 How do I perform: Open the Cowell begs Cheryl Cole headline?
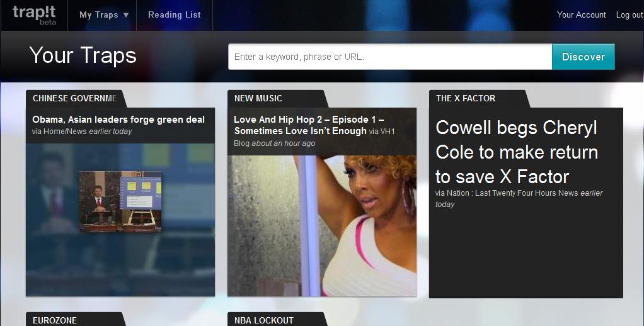(517, 152)
